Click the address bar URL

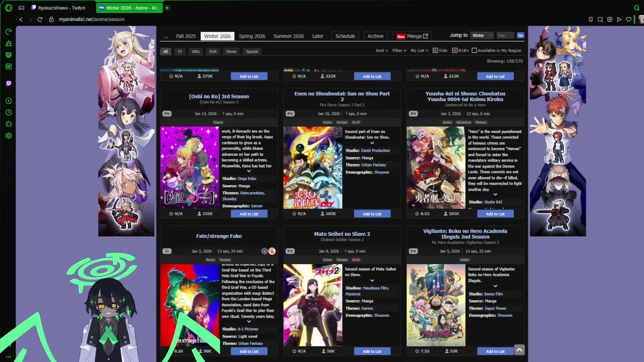point(92,19)
